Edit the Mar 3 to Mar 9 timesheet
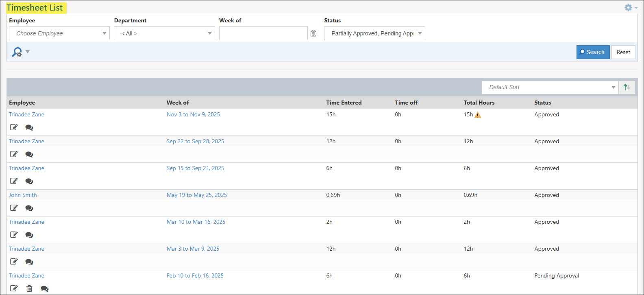The image size is (644, 295). pos(14,262)
